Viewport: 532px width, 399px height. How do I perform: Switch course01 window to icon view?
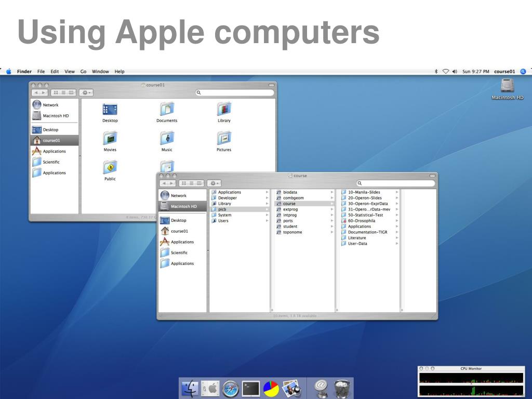pos(56,92)
